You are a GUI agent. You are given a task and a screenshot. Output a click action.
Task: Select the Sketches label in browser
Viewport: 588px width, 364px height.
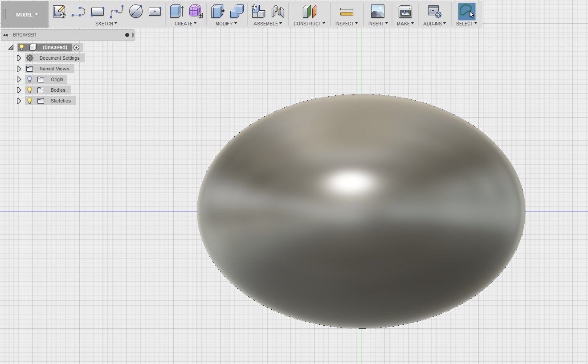(61, 101)
